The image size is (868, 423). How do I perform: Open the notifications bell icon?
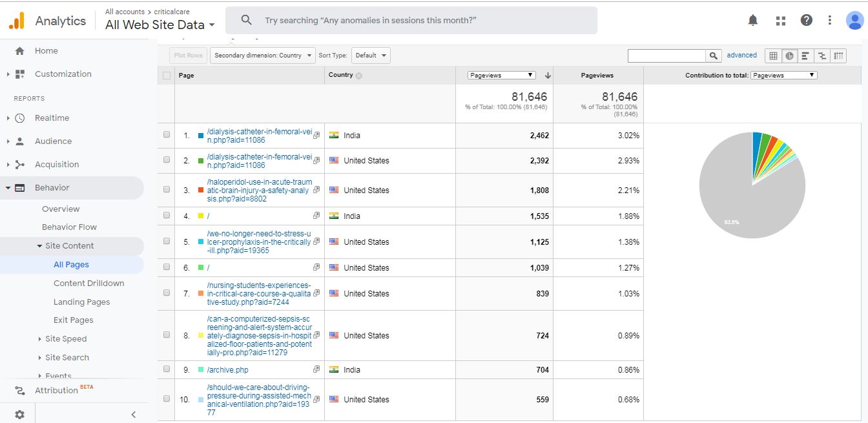tap(752, 21)
